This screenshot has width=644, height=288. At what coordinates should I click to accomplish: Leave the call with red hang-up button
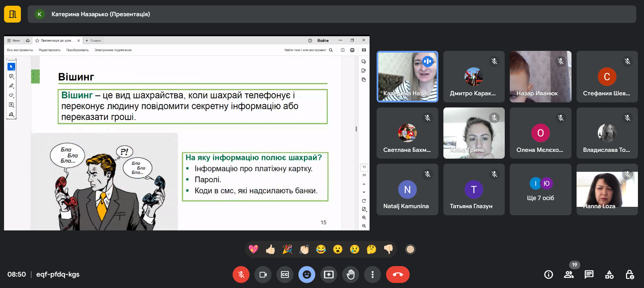click(398, 275)
